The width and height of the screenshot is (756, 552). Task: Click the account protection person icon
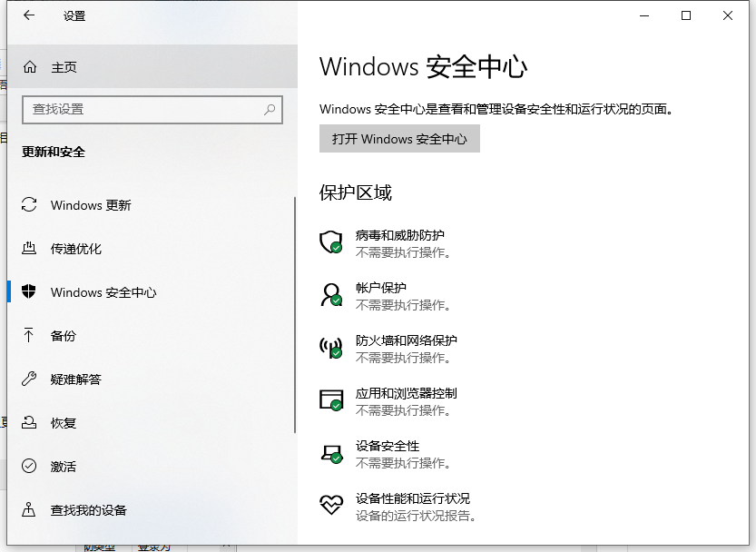[x=330, y=295]
